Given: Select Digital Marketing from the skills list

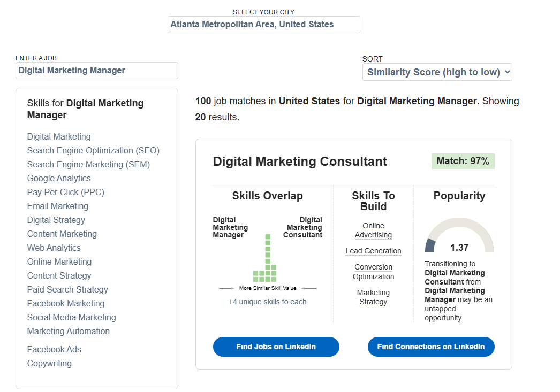Looking at the screenshot, I should [x=59, y=136].
